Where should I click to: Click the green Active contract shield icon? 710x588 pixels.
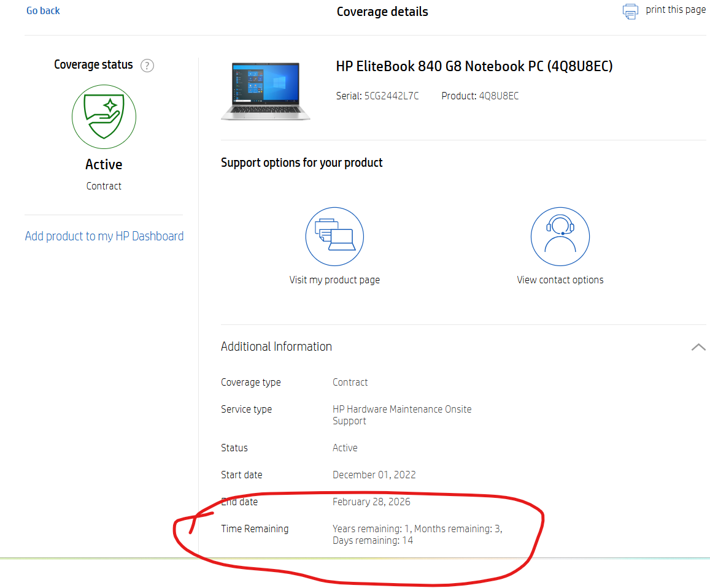[104, 116]
